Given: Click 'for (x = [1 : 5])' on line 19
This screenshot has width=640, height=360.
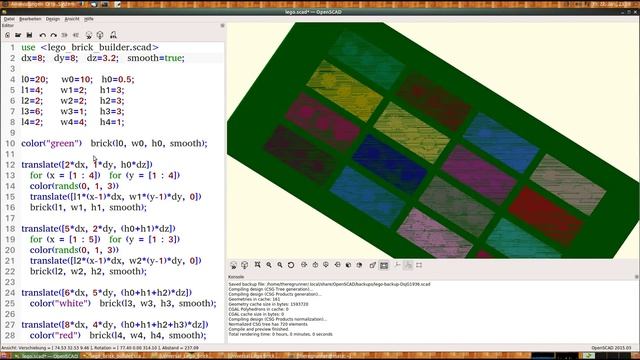Looking at the screenshot, I should point(65,239).
